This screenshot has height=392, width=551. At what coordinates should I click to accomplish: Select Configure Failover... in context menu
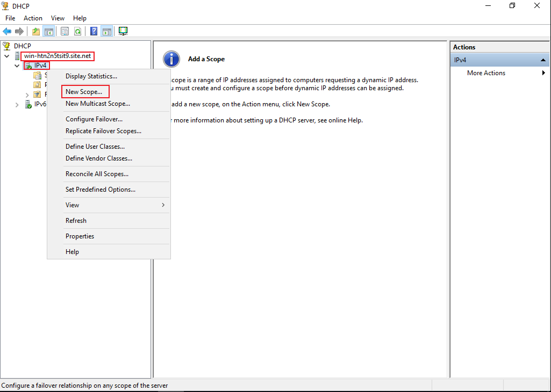click(109, 119)
